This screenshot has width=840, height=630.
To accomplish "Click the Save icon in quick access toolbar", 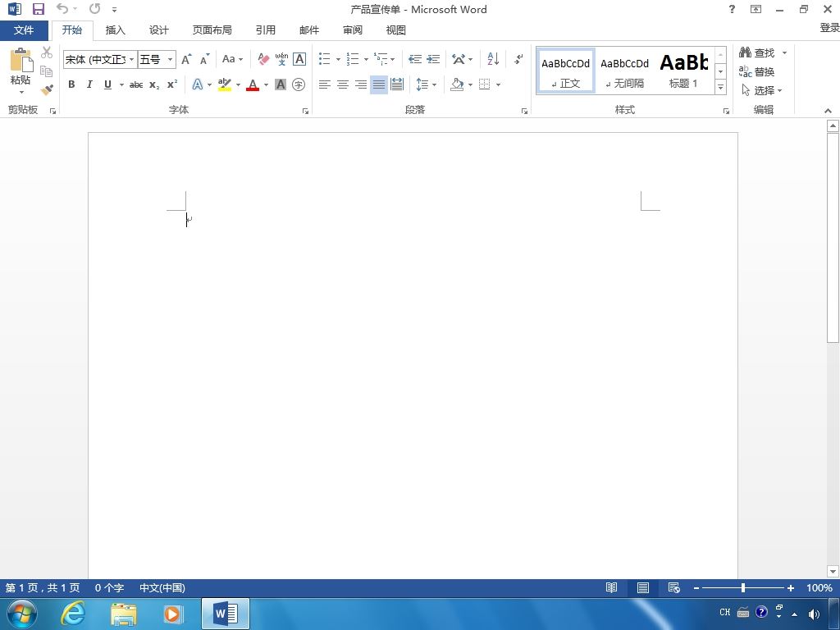I will (39, 9).
